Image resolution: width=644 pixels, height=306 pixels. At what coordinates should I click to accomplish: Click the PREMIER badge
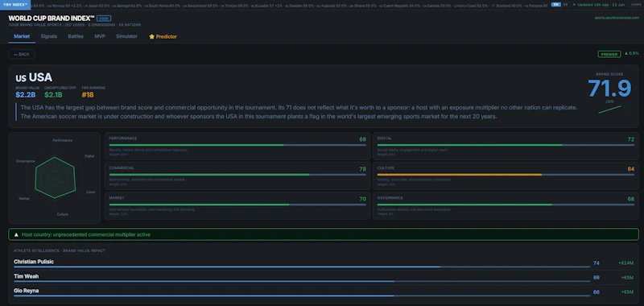[x=609, y=54]
